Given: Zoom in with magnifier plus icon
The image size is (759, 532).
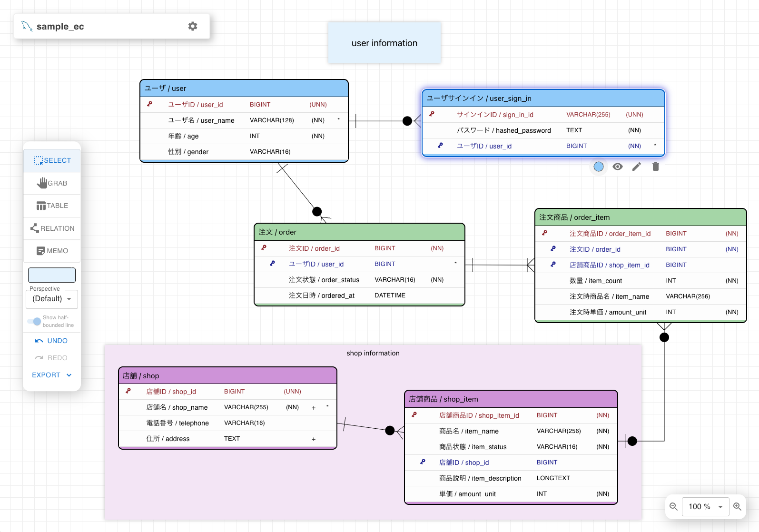Looking at the screenshot, I should point(738,506).
